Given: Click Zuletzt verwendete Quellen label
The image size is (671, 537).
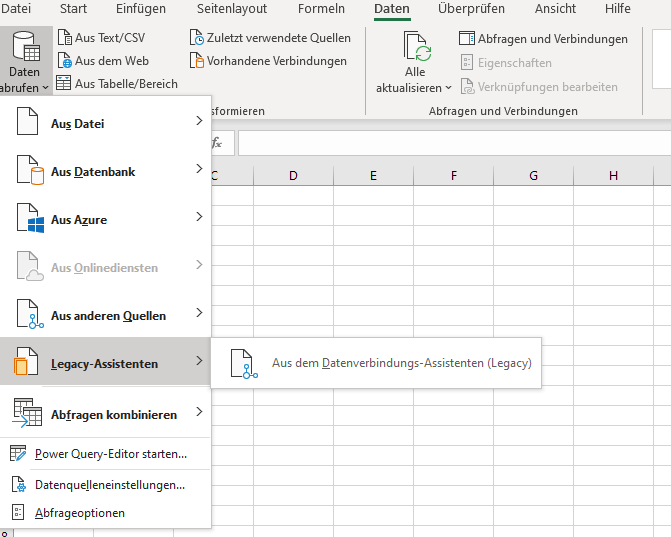Looking at the screenshot, I should 279,38.
